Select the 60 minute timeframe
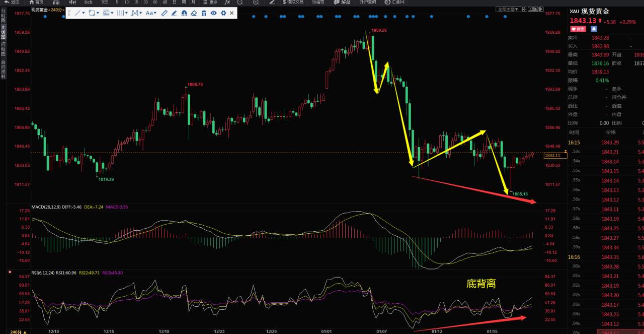The width and height of the screenshot is (644, 334). (x=155, y=2)
